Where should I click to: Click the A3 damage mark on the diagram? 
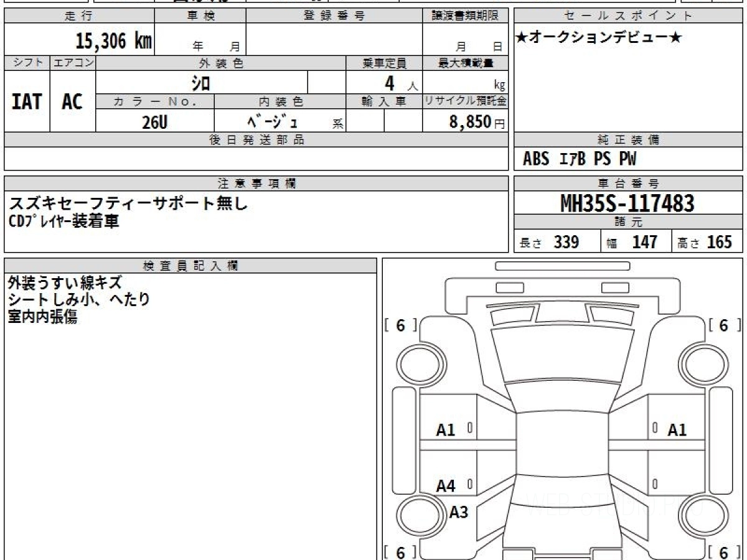[459, 512]
